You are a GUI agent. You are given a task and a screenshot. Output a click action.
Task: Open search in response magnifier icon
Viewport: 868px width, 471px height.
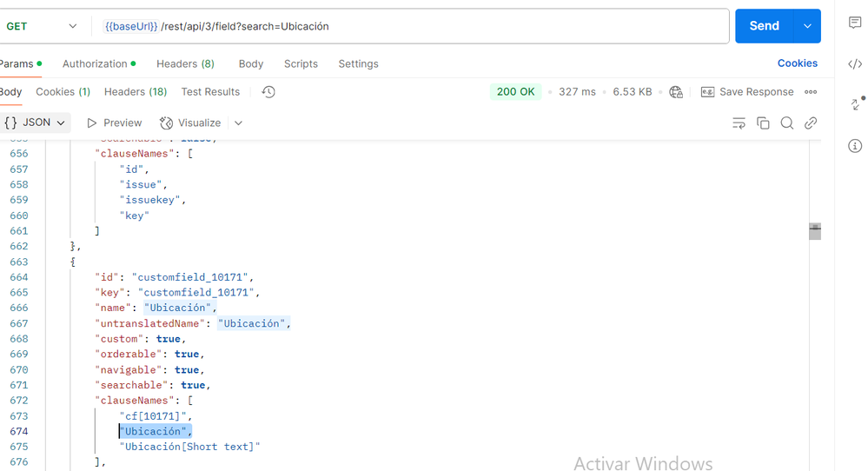[786, 123]
